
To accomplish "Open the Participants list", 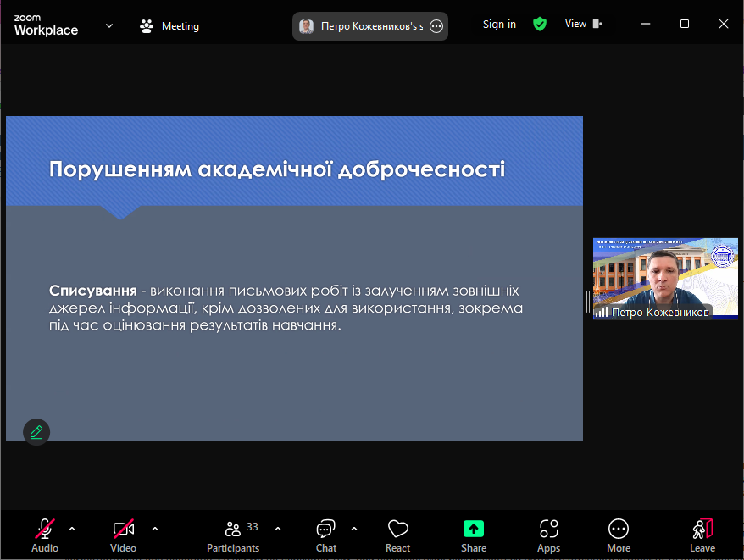I will point(233,529).
